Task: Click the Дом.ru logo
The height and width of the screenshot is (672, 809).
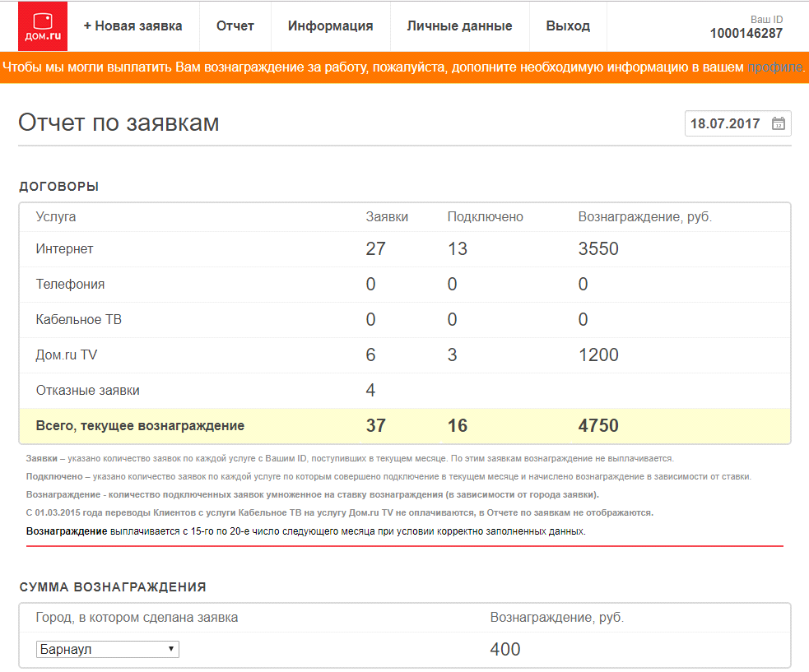Action: point(43,26)
